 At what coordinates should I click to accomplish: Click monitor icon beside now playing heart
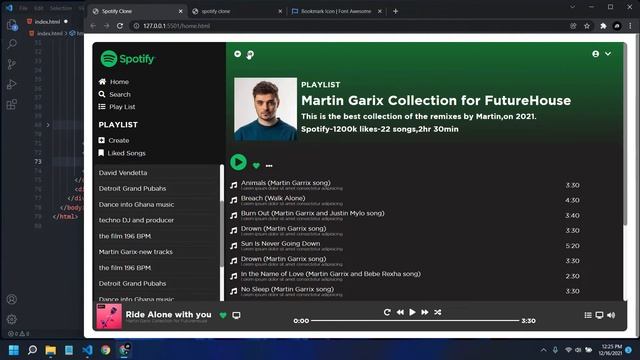pyautogui.click(x=236, y=315)
